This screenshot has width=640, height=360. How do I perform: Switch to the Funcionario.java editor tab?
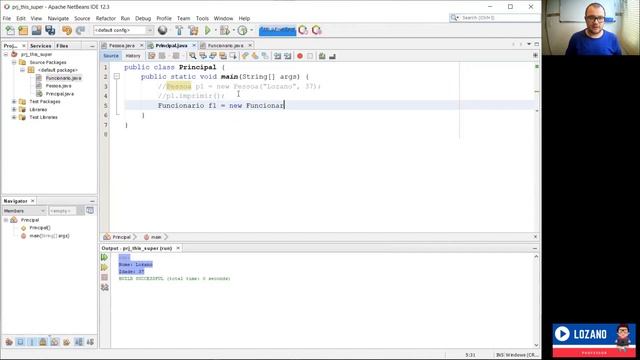(226, 46)
